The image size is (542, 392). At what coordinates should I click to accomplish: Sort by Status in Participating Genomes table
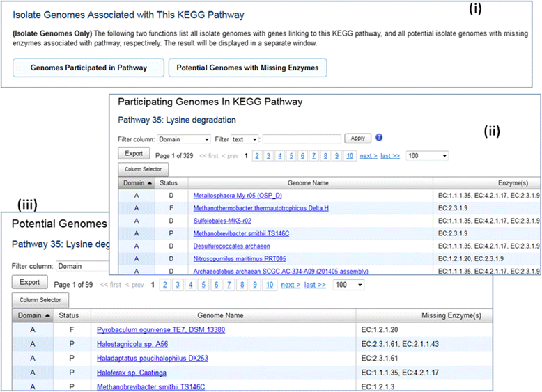click(171, 183)
